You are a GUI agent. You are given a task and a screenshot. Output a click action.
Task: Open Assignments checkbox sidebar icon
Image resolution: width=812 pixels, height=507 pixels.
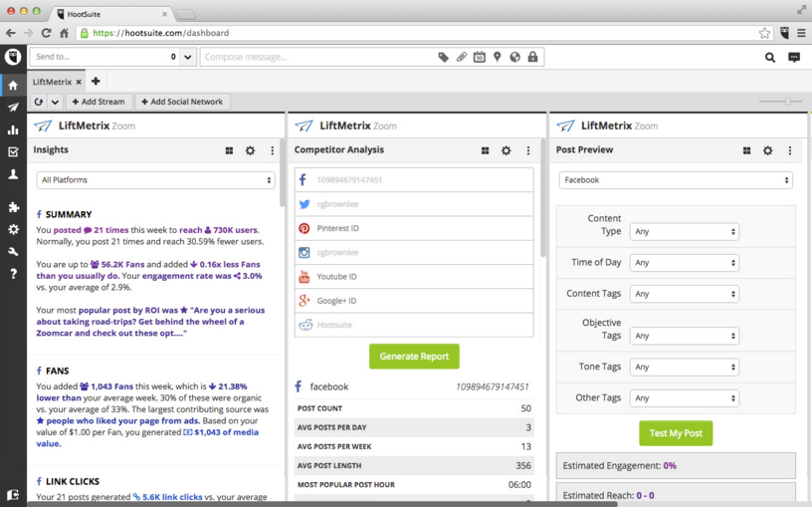coord(13,151)
